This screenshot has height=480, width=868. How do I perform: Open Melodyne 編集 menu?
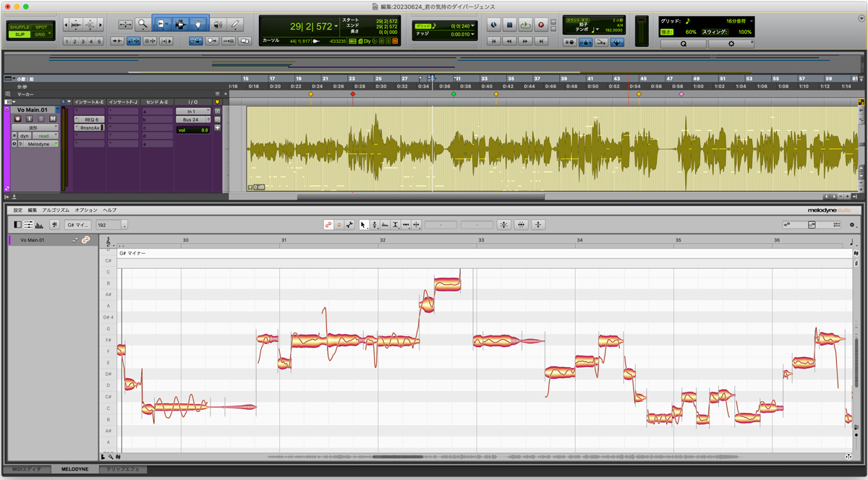click(x=33, y=210)
